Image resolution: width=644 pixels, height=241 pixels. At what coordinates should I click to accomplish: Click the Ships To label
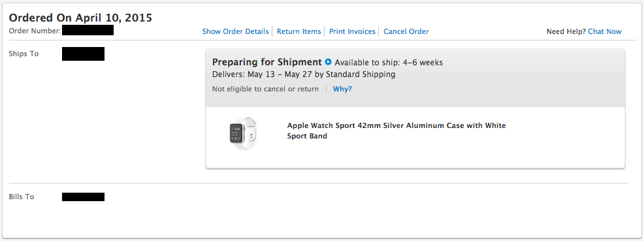(x=24, y=54)
